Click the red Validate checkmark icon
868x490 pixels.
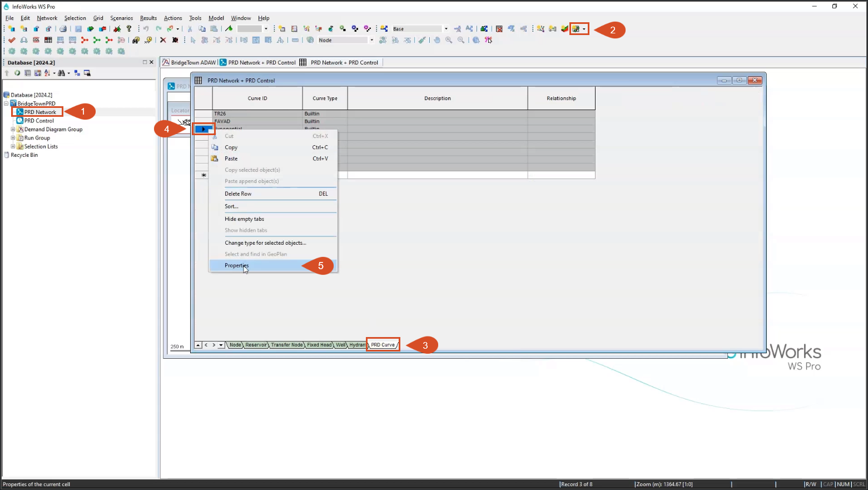point(12,40)
